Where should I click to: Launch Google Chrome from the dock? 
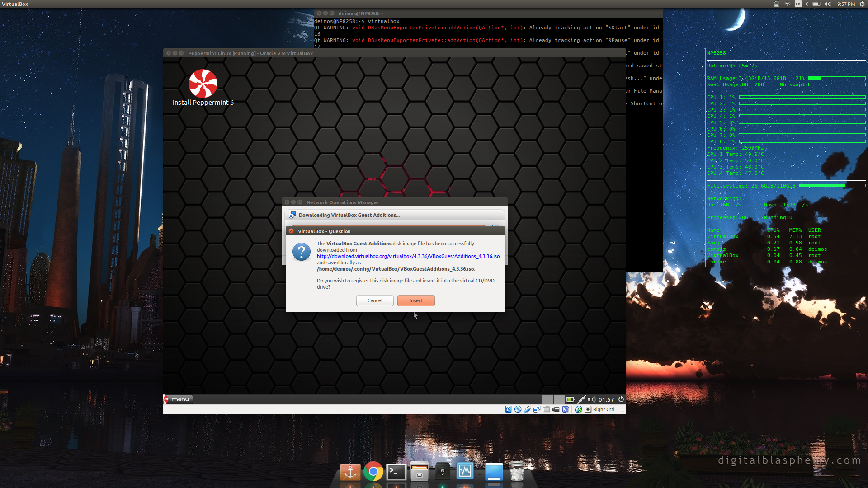(x=373, y=472)
